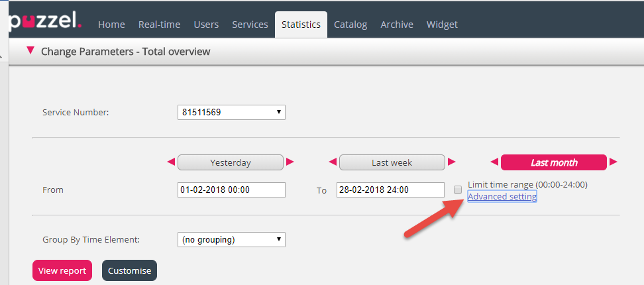
Task: Enable the Limit time range checkbox
Action: pos(458,190)
